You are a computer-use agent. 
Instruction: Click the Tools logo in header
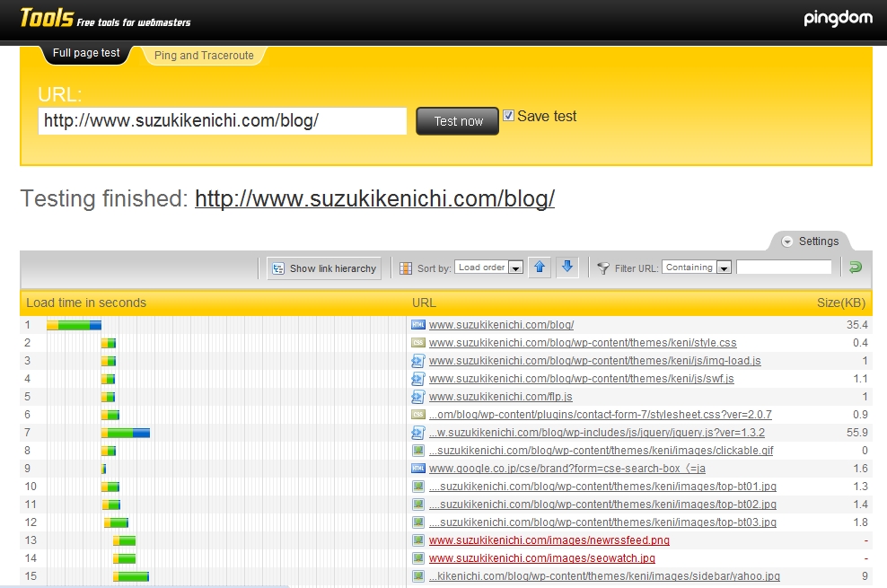point(47,18)
